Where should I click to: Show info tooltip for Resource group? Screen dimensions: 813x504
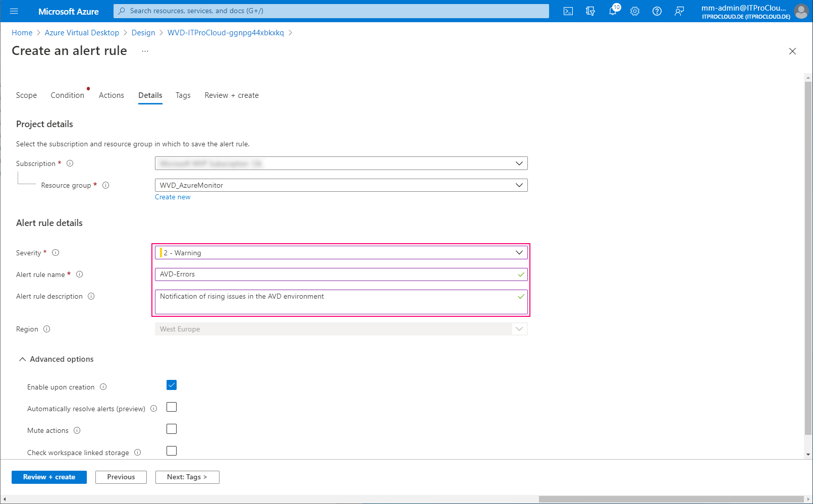pyautogui.click(x=106, y=185)
